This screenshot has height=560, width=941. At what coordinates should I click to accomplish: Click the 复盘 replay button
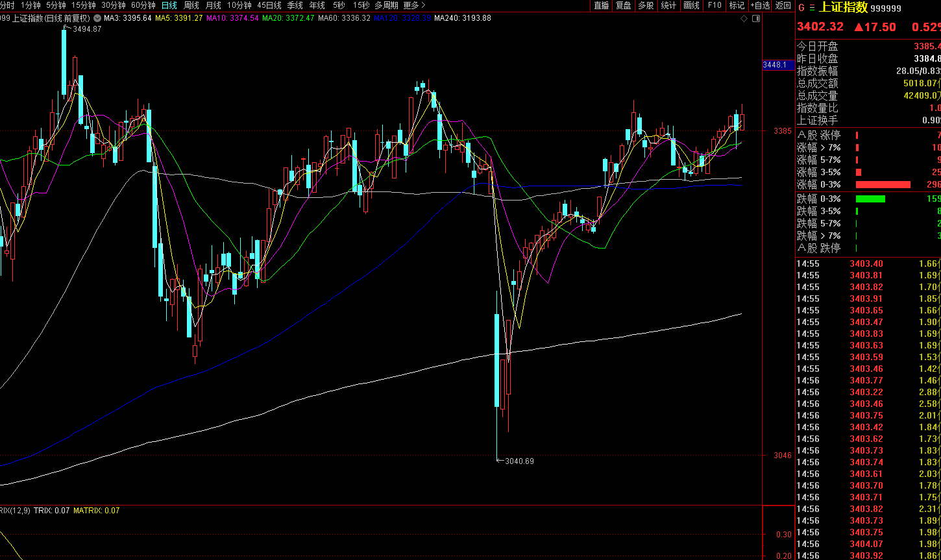(623, 5)
